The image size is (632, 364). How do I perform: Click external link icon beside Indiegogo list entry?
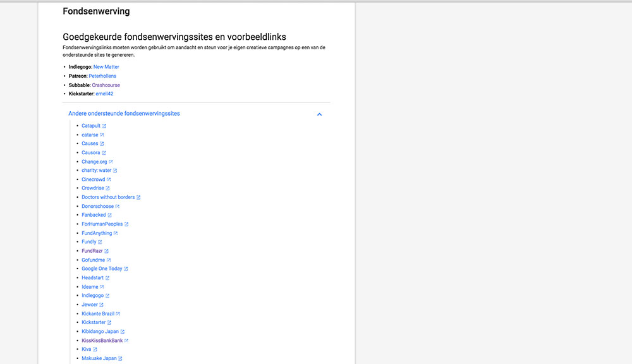click(107, 296)
